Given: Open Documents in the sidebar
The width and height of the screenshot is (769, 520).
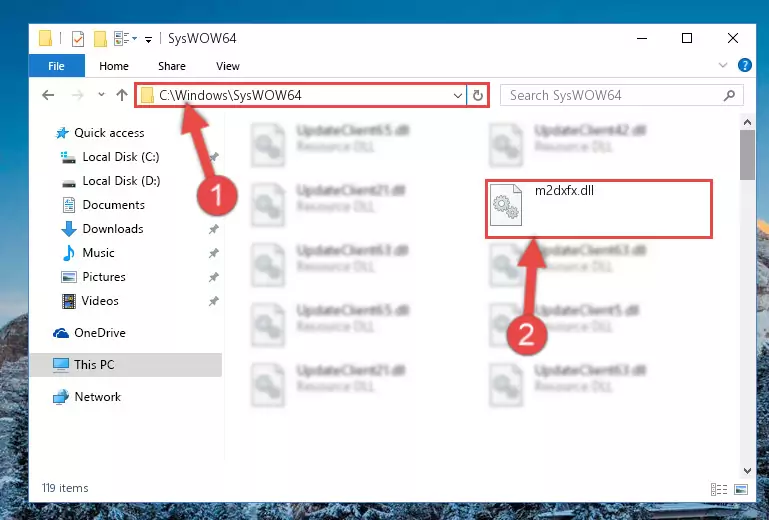Looking at the screenshot, I should (x=113, y=205).
